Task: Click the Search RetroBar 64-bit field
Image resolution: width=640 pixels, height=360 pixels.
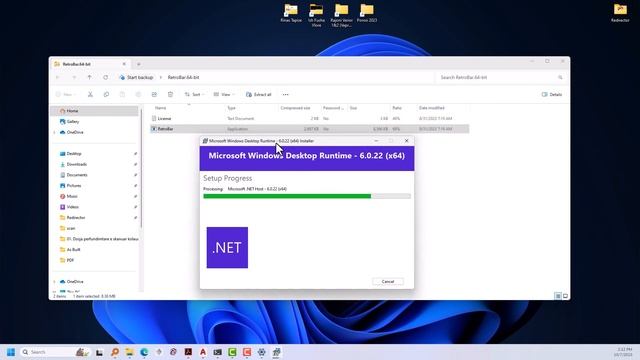Action: (501, 77)
